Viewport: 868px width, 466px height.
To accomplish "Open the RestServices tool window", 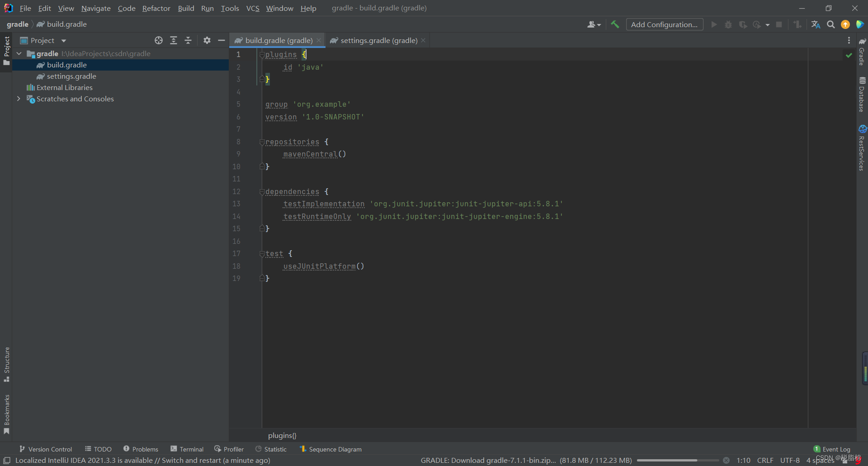I will click(x=862, y=148).
